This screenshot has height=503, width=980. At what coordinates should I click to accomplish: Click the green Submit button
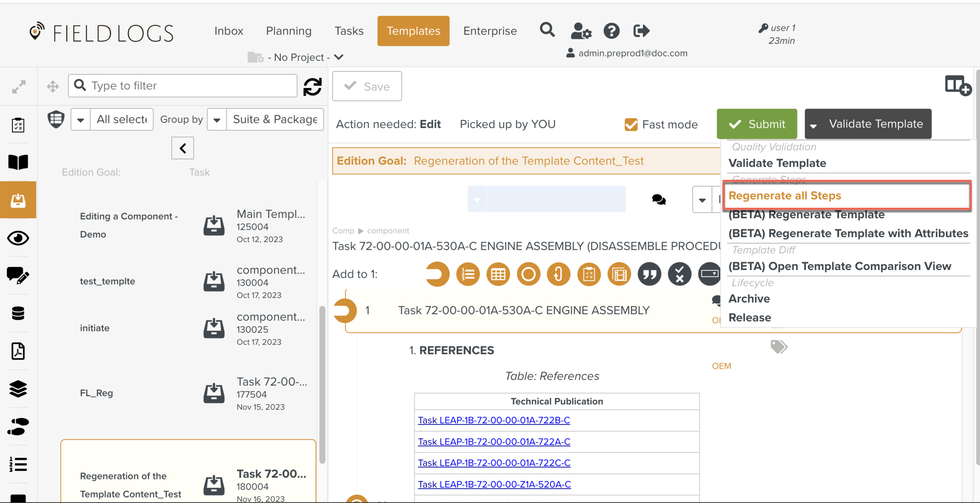(757, 124)
